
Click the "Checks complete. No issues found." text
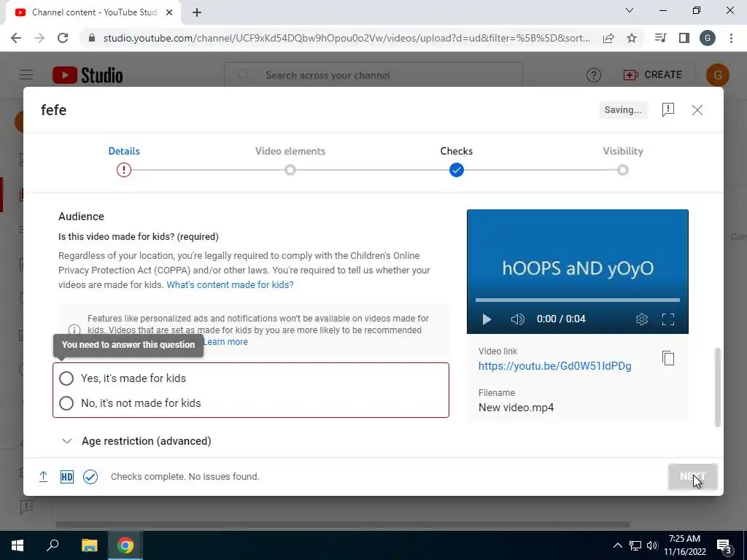(185, 477)
